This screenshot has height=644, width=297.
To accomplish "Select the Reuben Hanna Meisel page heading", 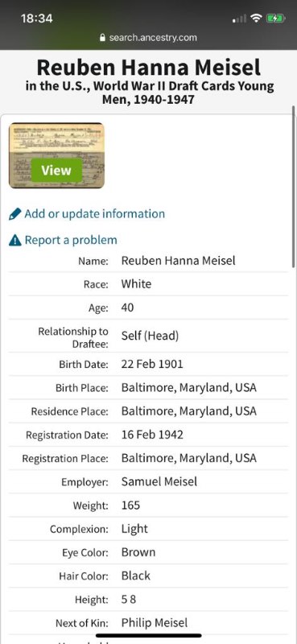I will click(148, 68).
